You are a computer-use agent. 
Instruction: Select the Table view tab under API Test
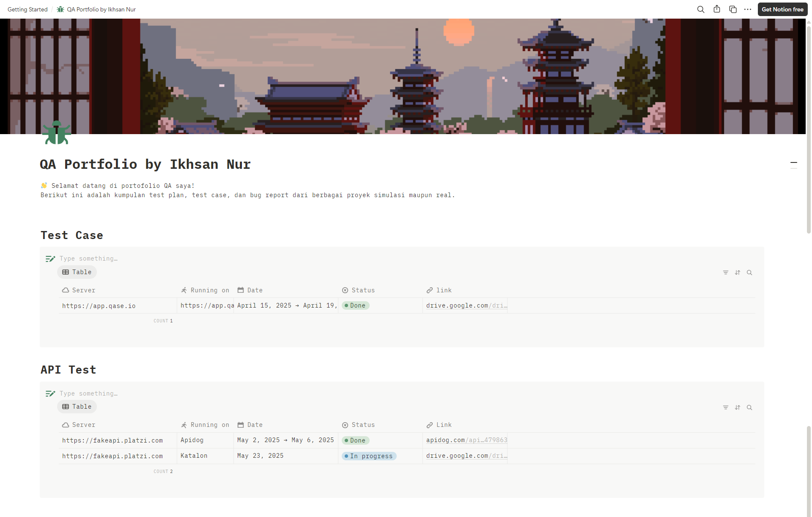coord(77,407)
